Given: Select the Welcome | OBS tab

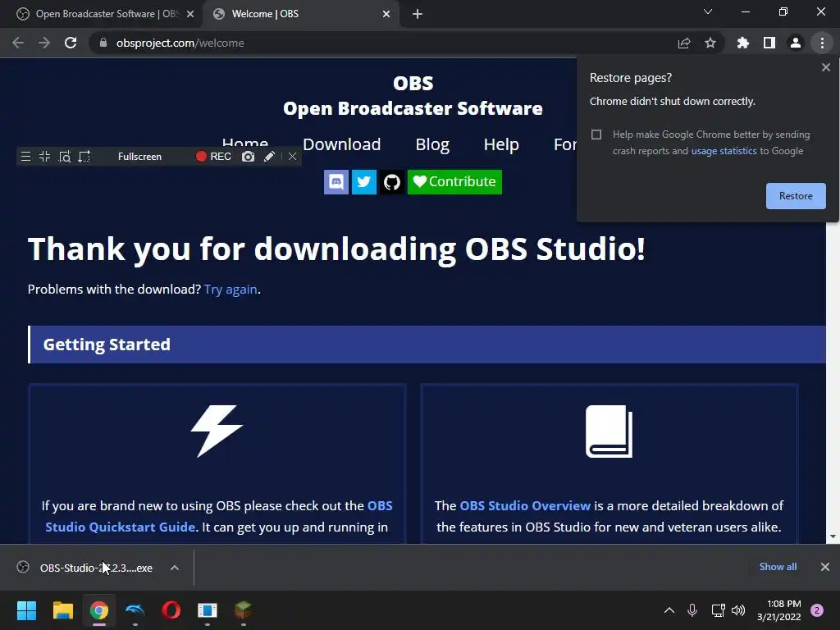Looking at the screenshot, I should pyautogui.click(x=300, y=14).
